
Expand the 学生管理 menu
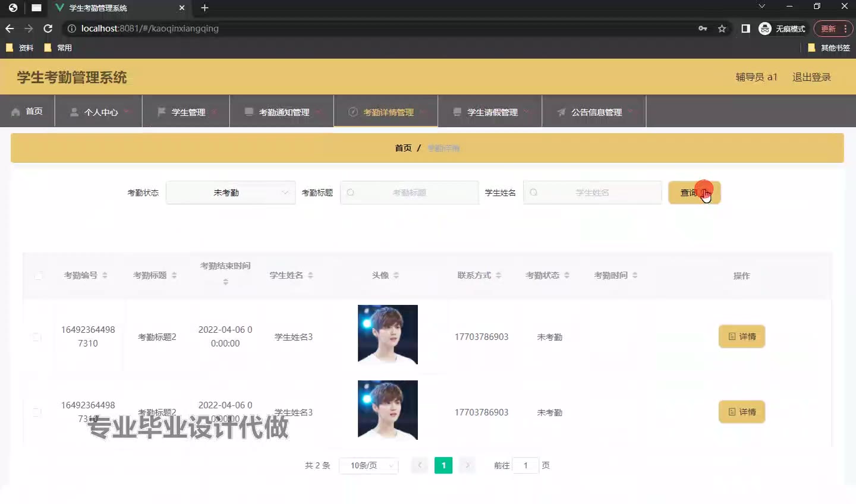(x=185, y=112)
